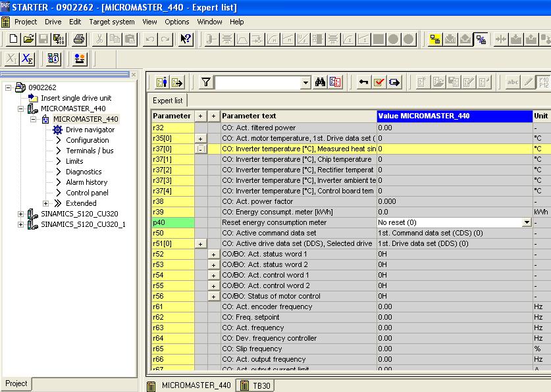This screenshot has height=392, width=551.
Task: Click the load-to-target arrow icon at toolbar end
Action: pos(516,39)
